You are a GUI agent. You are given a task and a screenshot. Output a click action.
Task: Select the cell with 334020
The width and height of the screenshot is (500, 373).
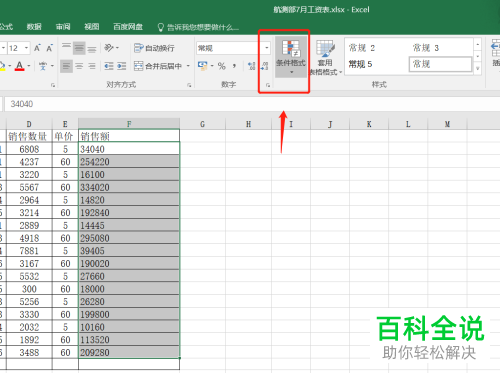(x=129, y=187)
